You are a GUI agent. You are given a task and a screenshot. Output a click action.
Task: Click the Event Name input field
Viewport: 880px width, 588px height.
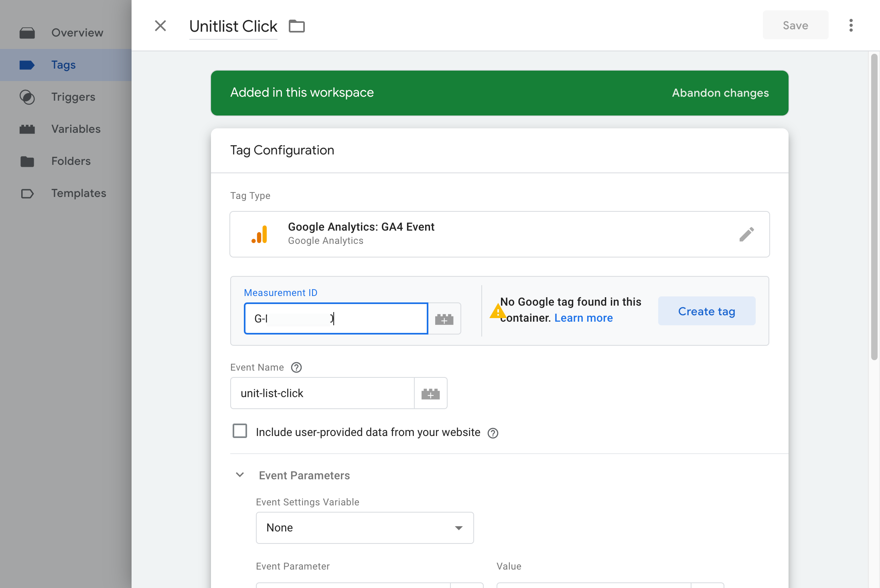(322, 393)
